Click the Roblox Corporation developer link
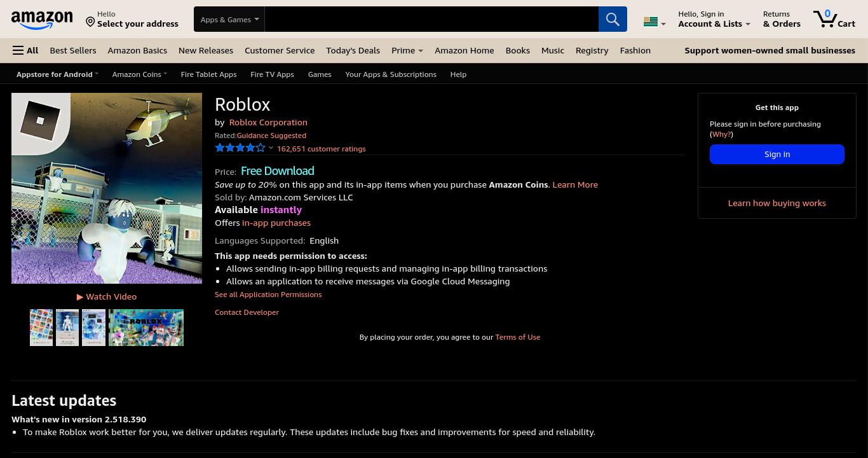Viewport: 868px width, 458px height. [x=268, y=122]
